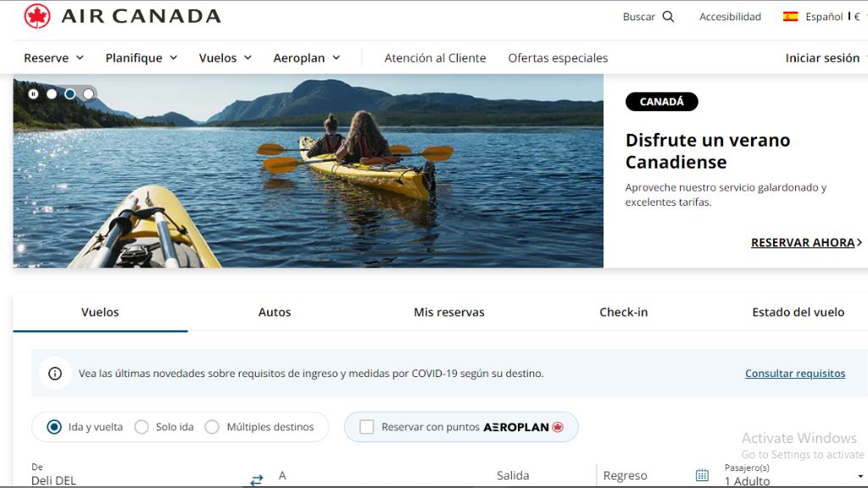Open the Español language and currency selector
This screenshot has height=488, width=868.
pyautogui.click(x=825, y=17)
